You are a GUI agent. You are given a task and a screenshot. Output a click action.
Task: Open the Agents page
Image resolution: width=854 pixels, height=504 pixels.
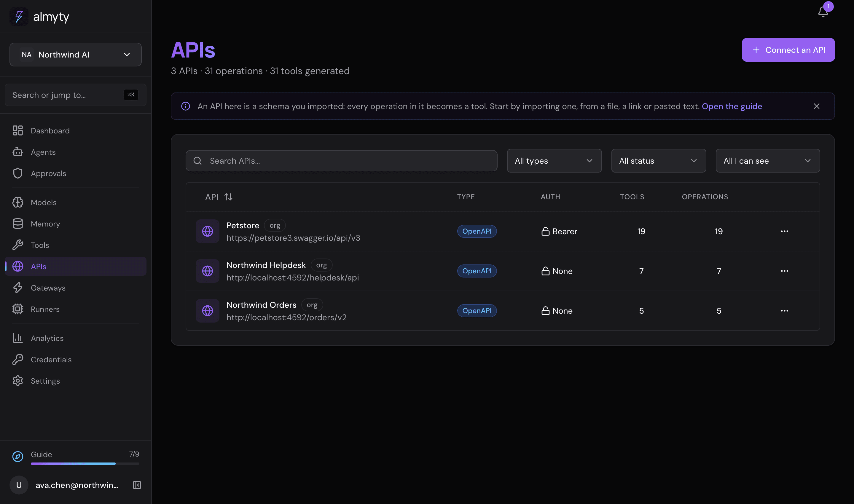coord(75,152)
